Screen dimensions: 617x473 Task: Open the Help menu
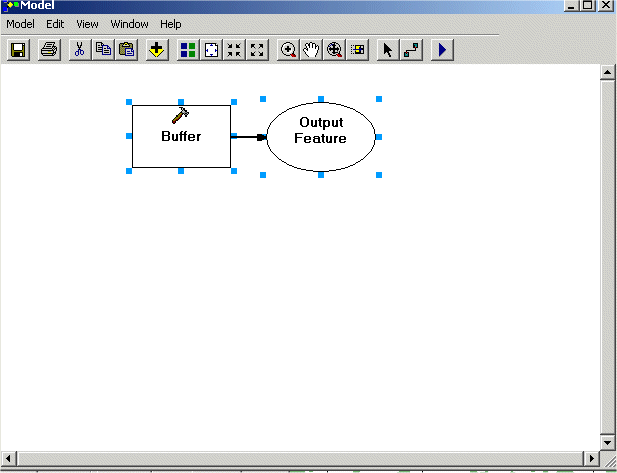[x=171, y=24]
